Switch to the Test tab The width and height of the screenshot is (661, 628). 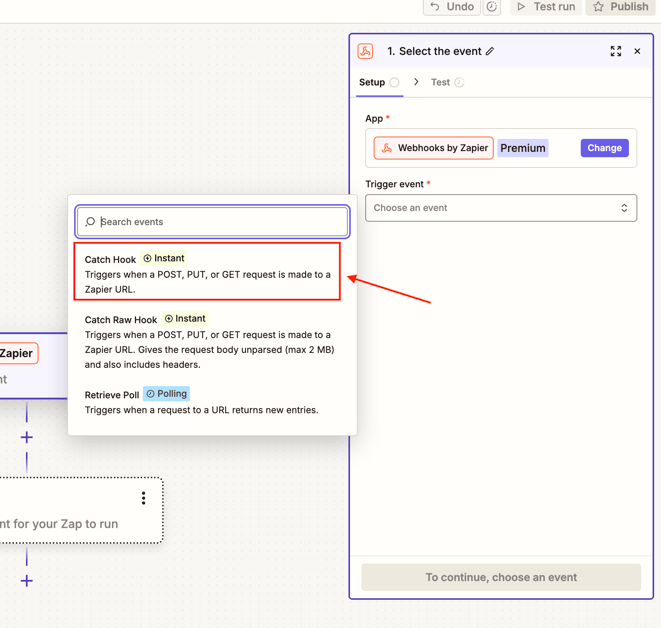point(447,82)
